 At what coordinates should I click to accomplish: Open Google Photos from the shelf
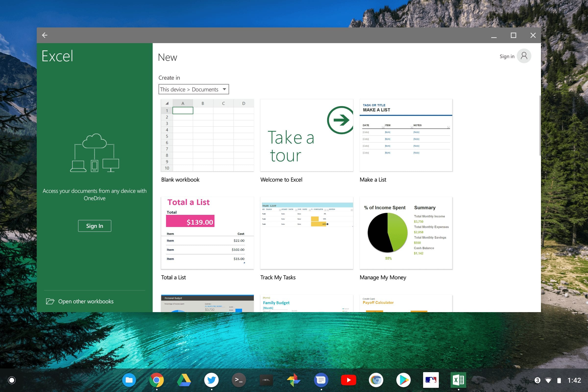294,380
